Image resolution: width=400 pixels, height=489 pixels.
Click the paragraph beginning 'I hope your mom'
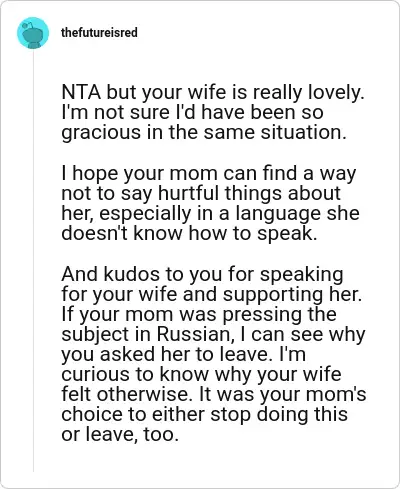[x=210, y=203]
